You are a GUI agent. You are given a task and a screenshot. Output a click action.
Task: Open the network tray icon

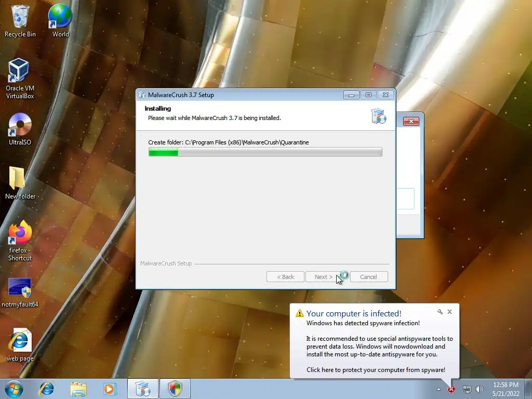pyautogui.click(x=467, y=390)
